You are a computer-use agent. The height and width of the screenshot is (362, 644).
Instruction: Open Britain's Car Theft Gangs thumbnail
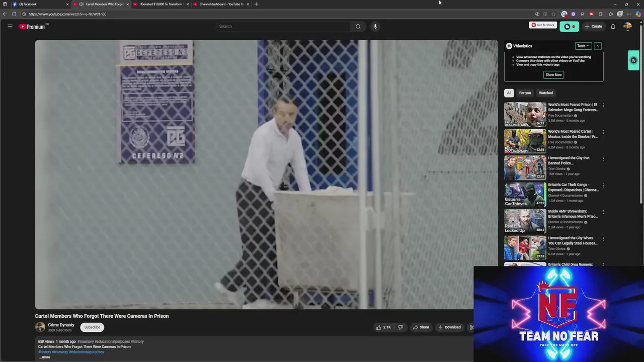pyautogui.click(x=525, y=195)
